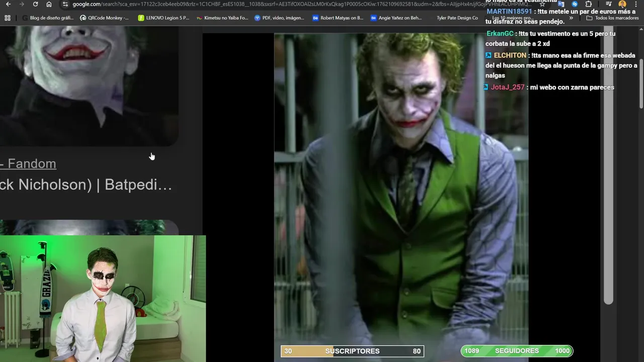
Task: Click the badge next to JotaJ_257
Action: [x=486, y=87]
